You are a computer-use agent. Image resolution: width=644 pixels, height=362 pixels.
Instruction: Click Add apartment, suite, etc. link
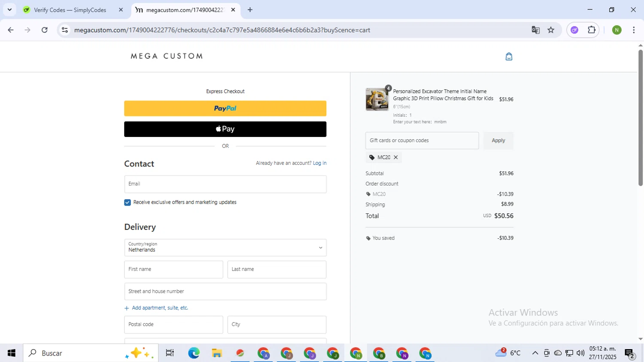(x=156, y=308)
